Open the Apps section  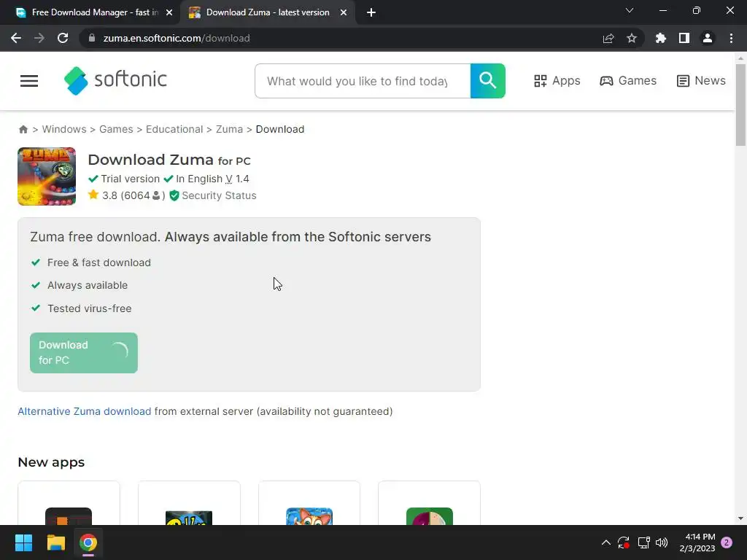coord(557,81)
